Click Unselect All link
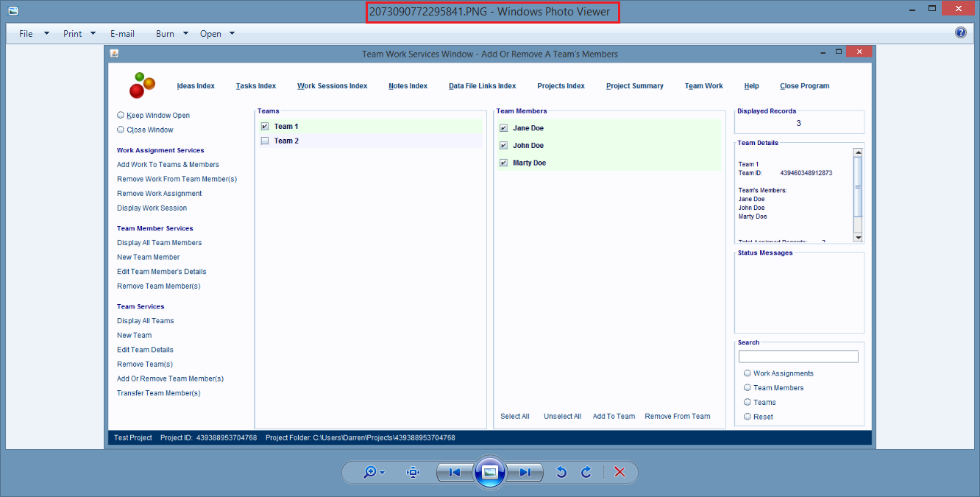980x497 pixels. click(563, 417)
